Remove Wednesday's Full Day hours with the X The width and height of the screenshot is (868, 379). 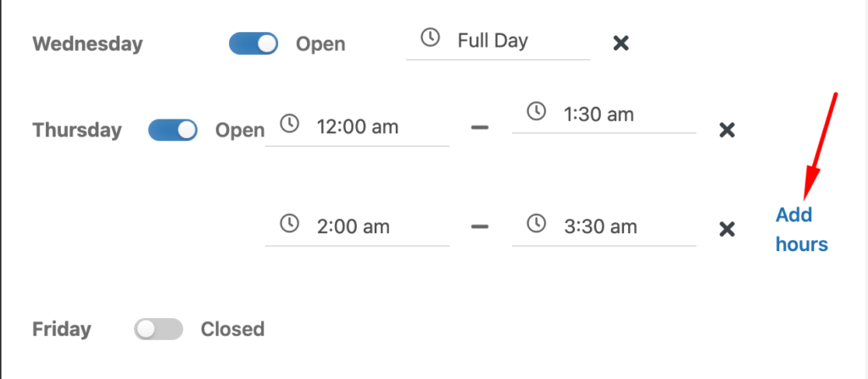(x=621, y=43)
